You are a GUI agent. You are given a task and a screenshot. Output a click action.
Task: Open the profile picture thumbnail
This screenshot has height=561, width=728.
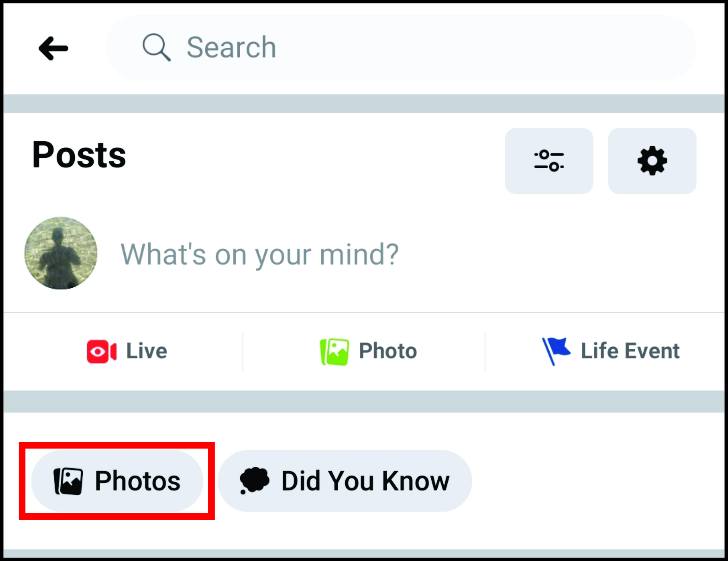tap(61, 253)
